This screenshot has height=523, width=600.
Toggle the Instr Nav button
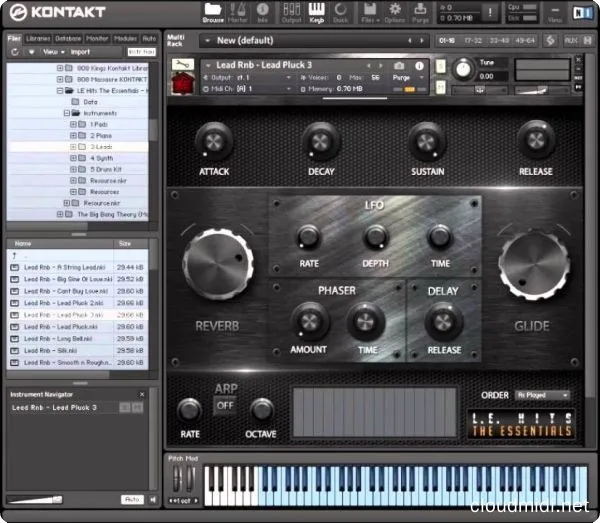click(x=142, y=52)
